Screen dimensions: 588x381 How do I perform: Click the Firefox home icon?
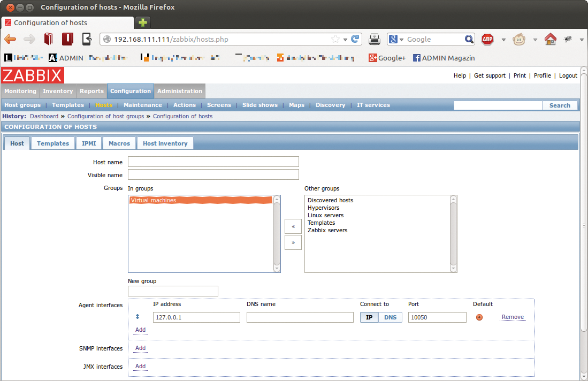tap(550, 39)
